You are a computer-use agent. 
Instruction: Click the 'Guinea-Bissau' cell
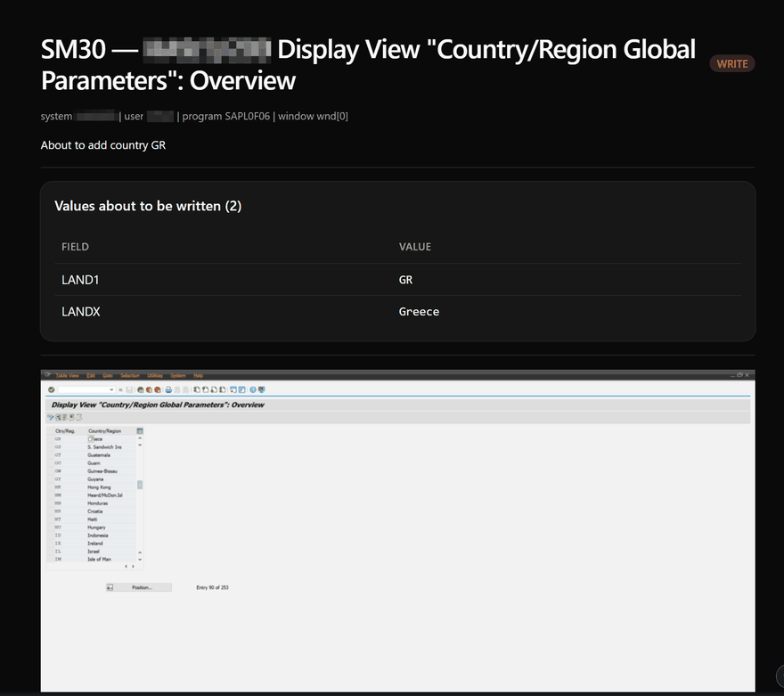point(111,471)
